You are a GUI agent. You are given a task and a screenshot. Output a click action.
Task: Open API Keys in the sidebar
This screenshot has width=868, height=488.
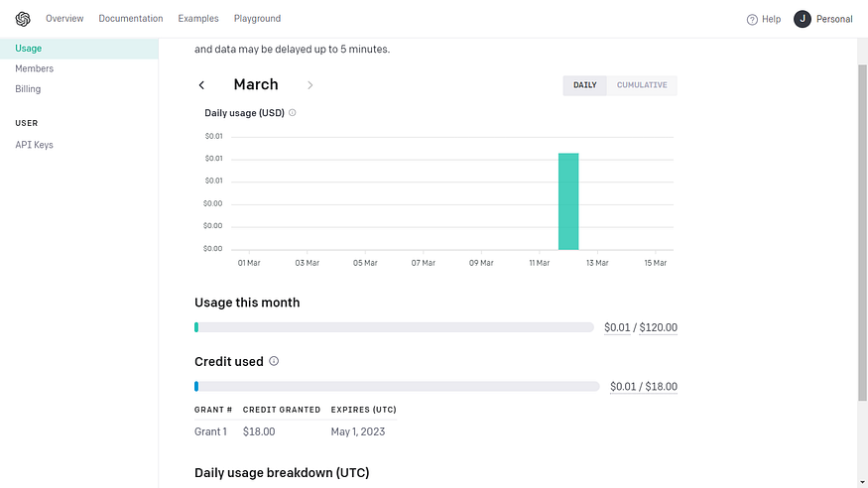point(34,145)
